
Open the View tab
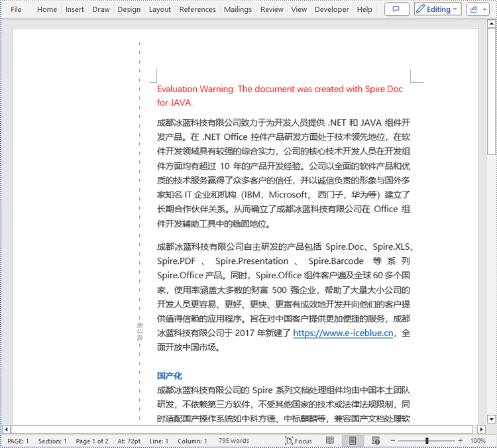tap(299, 9)
